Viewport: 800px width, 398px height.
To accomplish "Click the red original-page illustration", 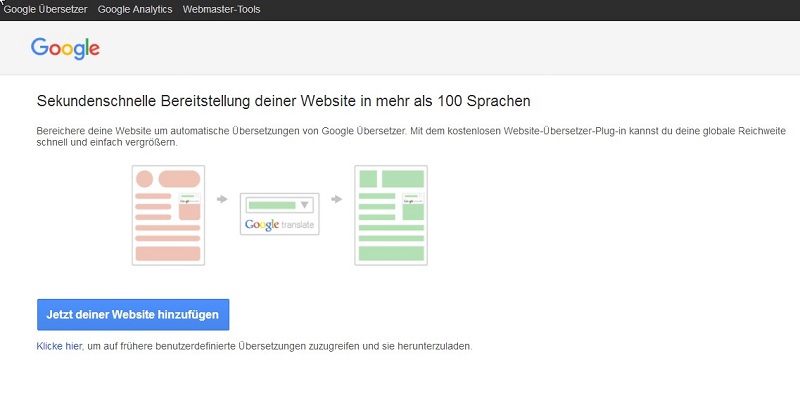I will (x=168, y=215).
